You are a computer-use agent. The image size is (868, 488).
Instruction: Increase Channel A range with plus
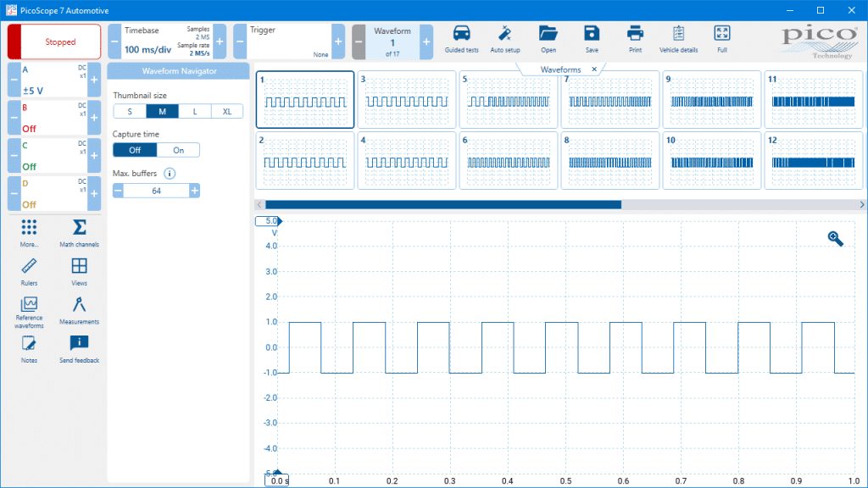click(94, 80)
